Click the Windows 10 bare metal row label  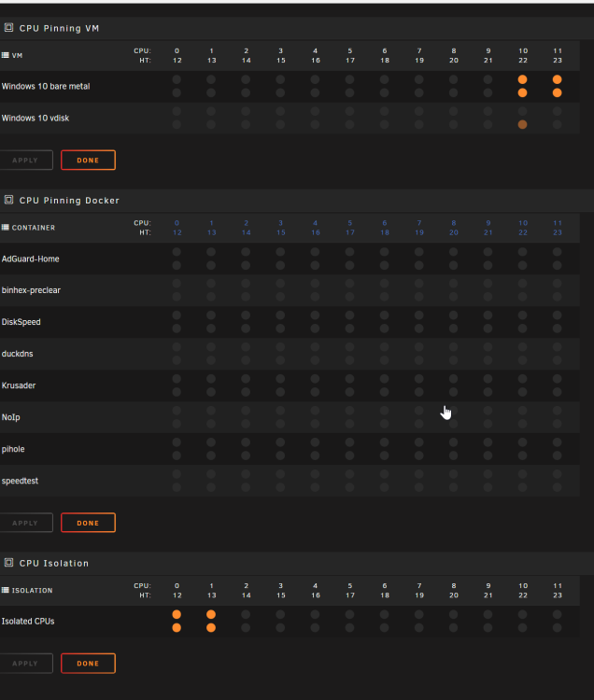[46, 86]
